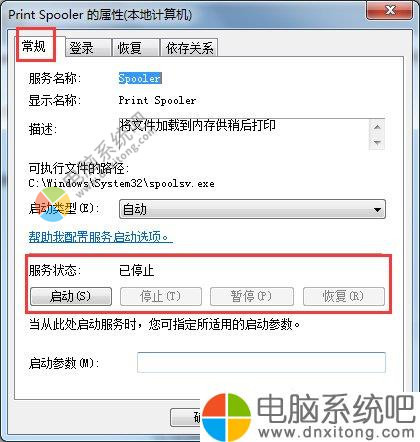Click the Print Spooler display name text
420x442 pixels.
[157, 100]
